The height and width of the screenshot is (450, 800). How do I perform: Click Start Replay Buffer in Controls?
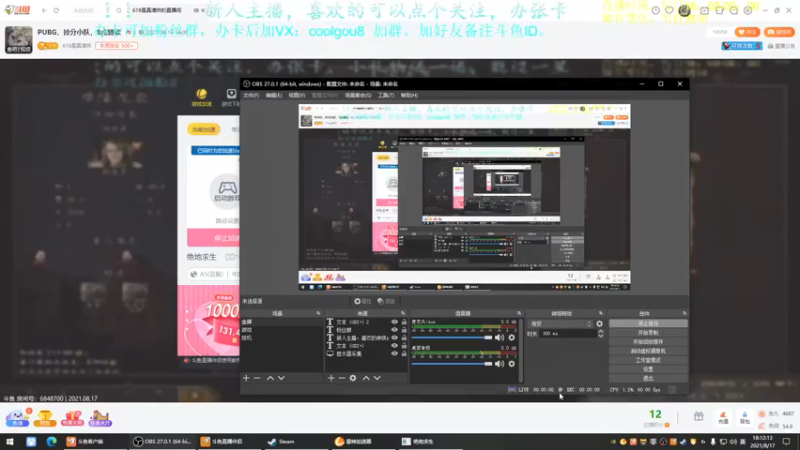click(648, 342)
